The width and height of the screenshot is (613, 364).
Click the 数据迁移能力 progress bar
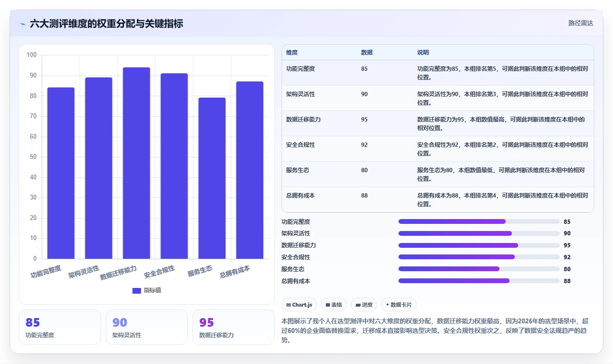coord(479,245)
